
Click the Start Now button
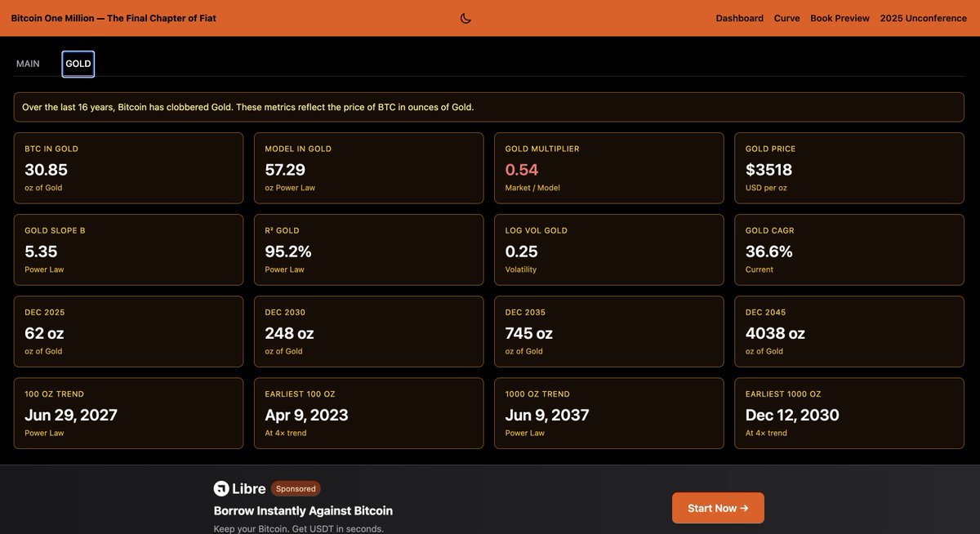[718, 508]
